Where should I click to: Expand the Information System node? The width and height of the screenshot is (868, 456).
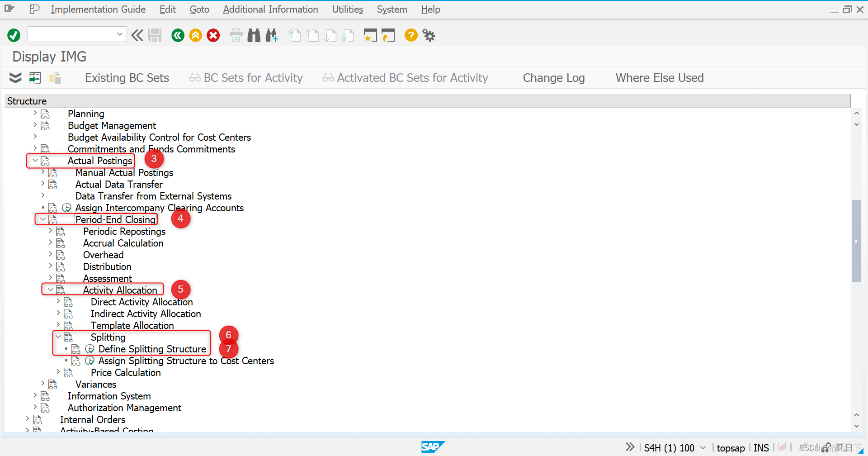pos(35,395)
